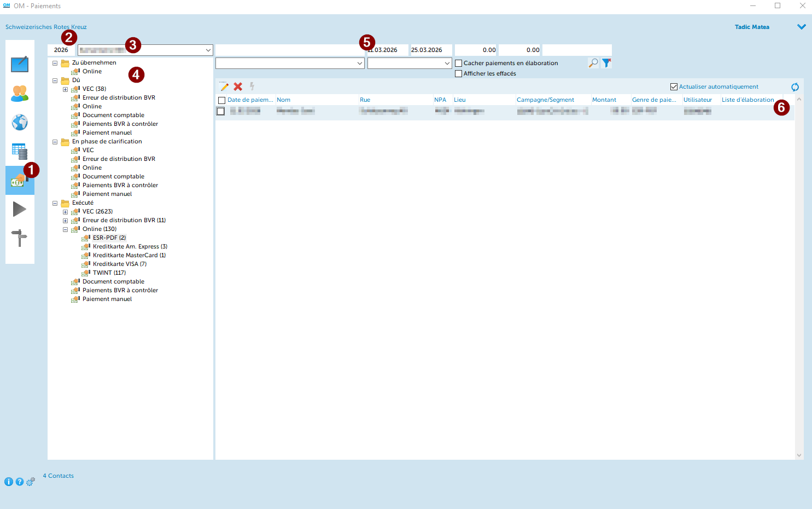Screen dimensions: 812x509
Task: Click the blue funnel filter icon
Action: 606,63
